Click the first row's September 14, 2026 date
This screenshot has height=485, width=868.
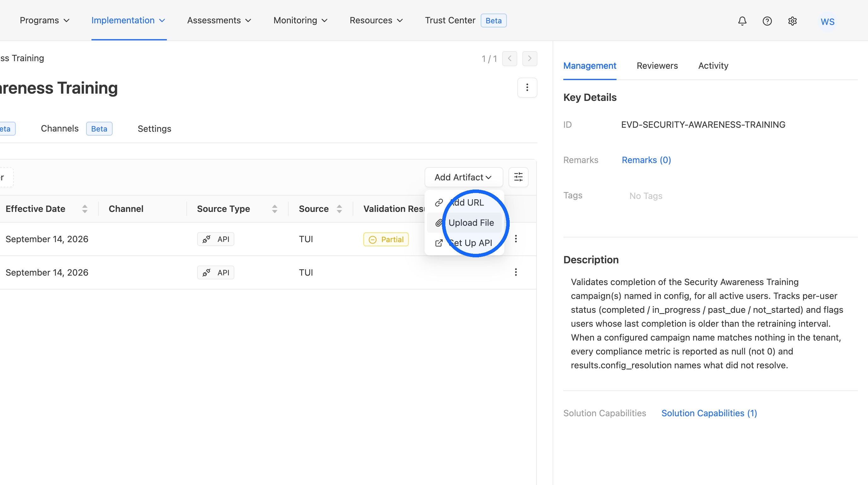tap(47, 239)
